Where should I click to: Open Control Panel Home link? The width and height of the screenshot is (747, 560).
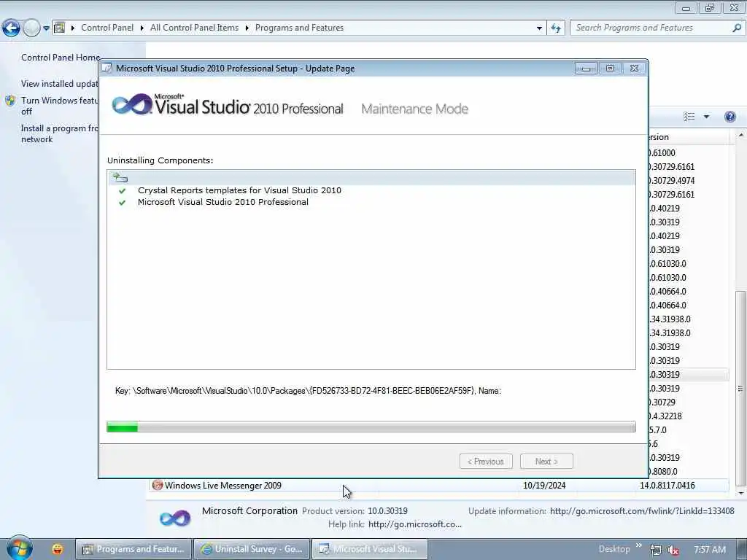click(x=61, y=57)
